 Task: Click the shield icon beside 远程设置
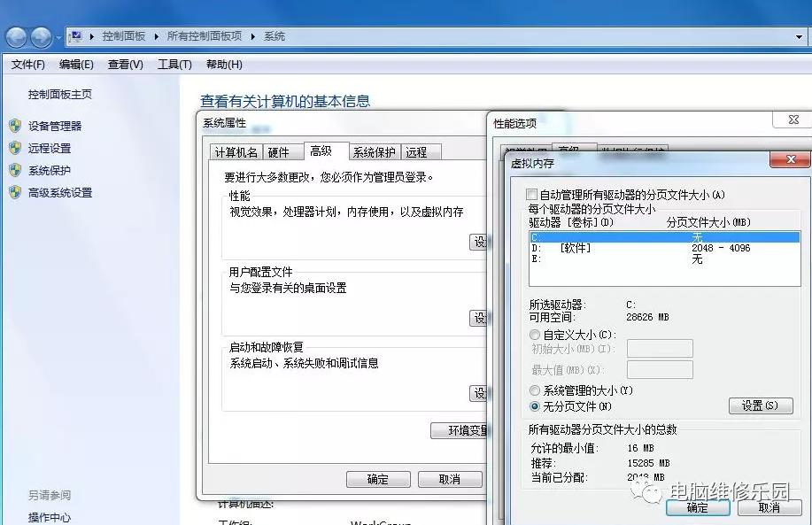16,147
